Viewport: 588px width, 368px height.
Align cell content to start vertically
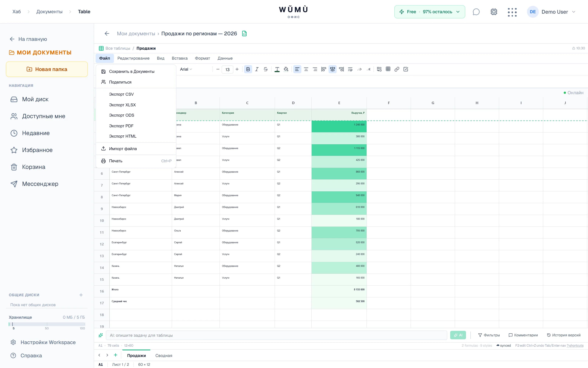click(324, 69)
